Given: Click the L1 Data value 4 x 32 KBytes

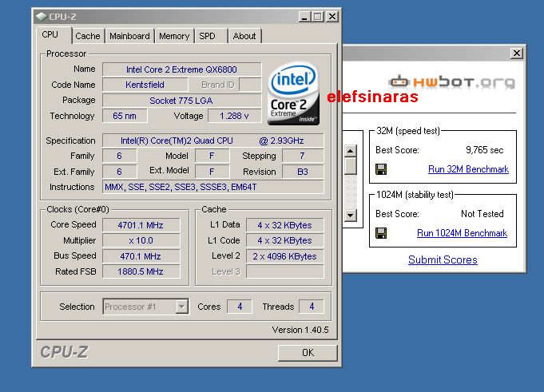Looking at the screenshot, I should point(285,225).
